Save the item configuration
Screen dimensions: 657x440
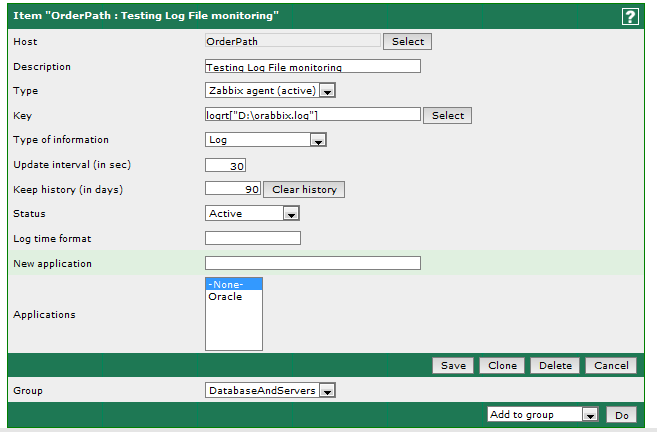pos(453,365)
